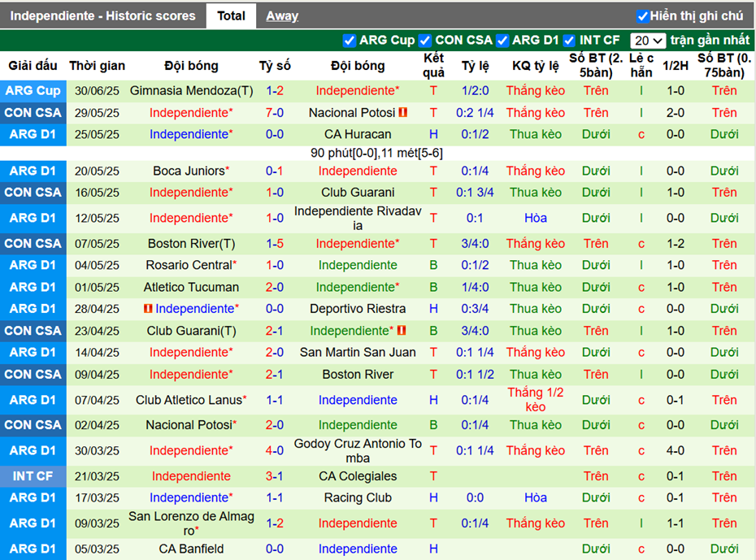Uncheck the CON CSA filter checkbox
Screen dimensions: 756x560
pos(425,41)
